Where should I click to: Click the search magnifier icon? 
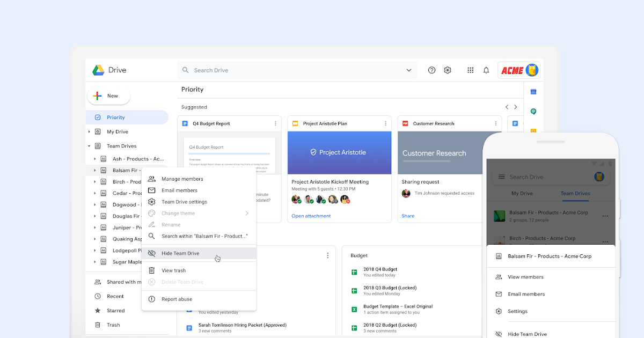point(185,70)
